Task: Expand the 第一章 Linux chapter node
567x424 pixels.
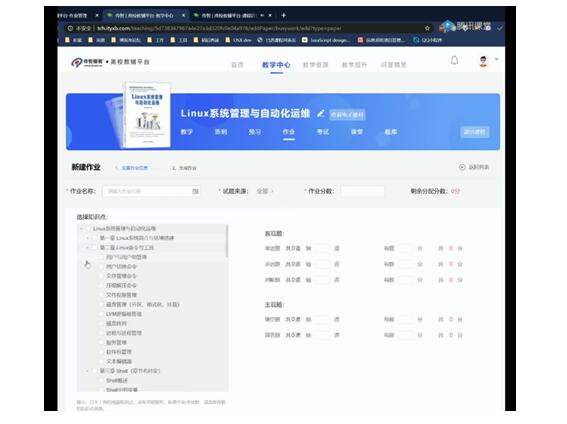Action: pos(88,238)
